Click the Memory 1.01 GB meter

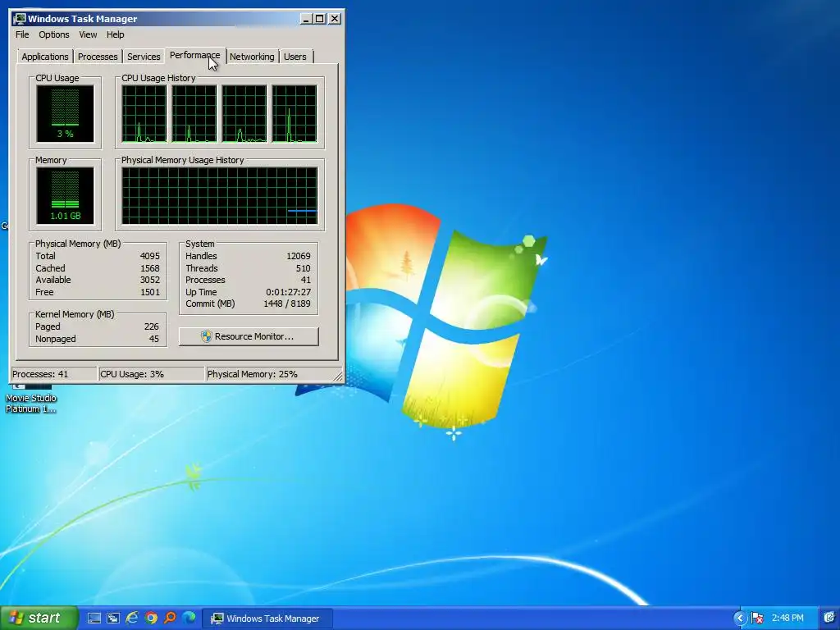[65, 195]
